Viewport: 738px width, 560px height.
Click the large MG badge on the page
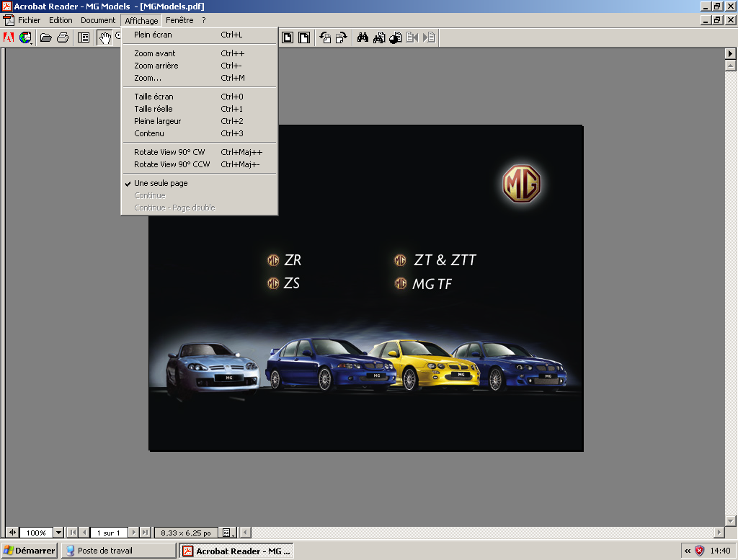coord(522,184)
